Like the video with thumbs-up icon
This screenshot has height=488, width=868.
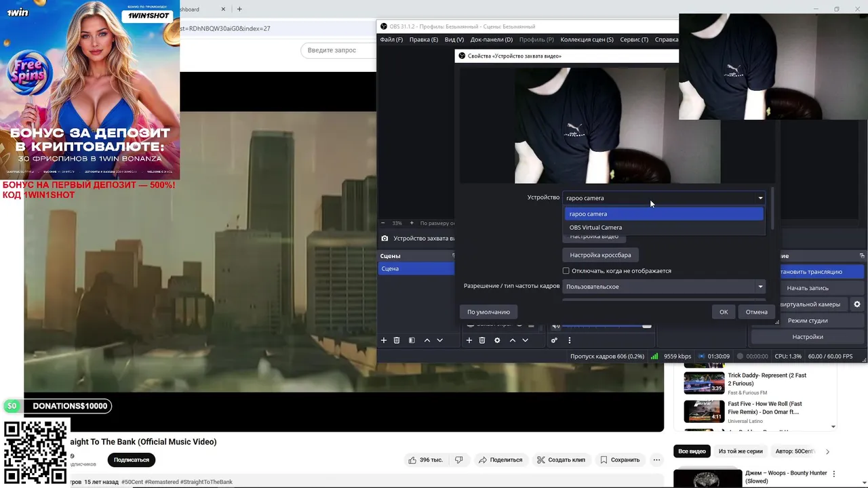[412, 460]
